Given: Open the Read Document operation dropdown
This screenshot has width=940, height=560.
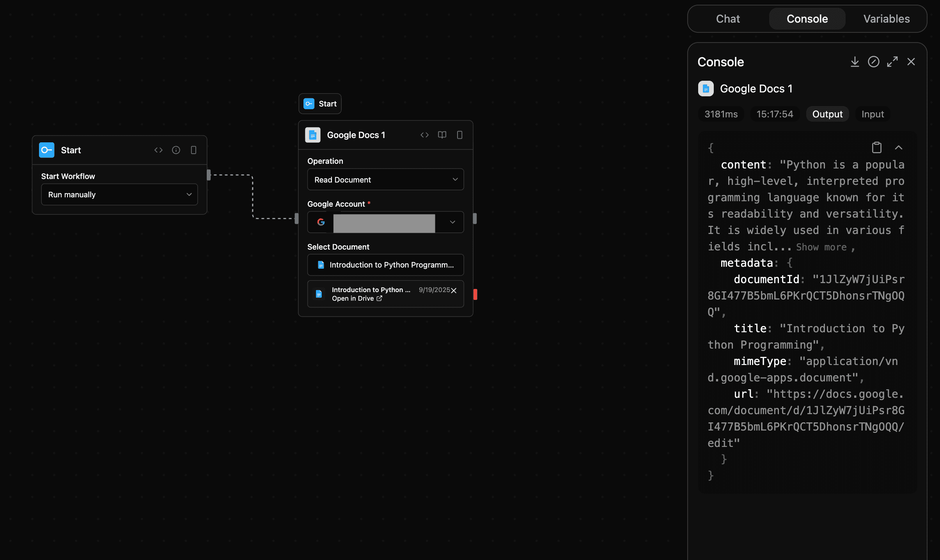Looking at the screenshot, I should pyautogui.click(x=385, y=179).
